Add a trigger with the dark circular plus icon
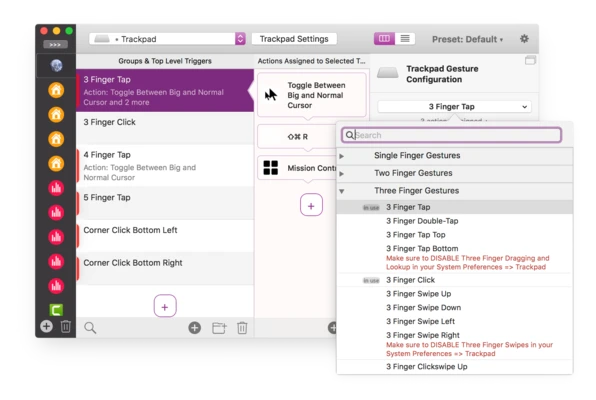Image resolution: width=596 pixels, height=400 pixels. tap(195, 328)
